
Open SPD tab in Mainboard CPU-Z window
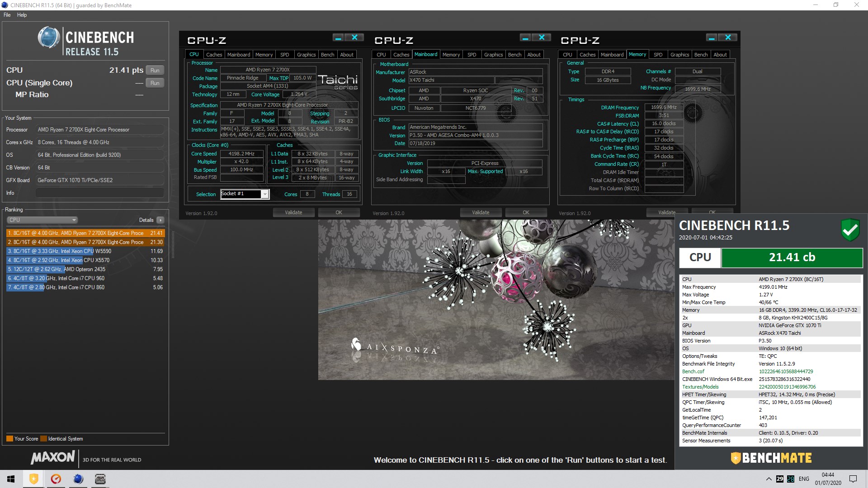coord(472,55)
